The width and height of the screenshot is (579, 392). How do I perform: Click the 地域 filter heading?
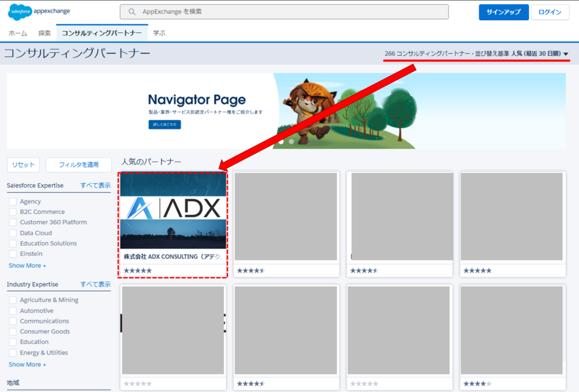(13, 383)
